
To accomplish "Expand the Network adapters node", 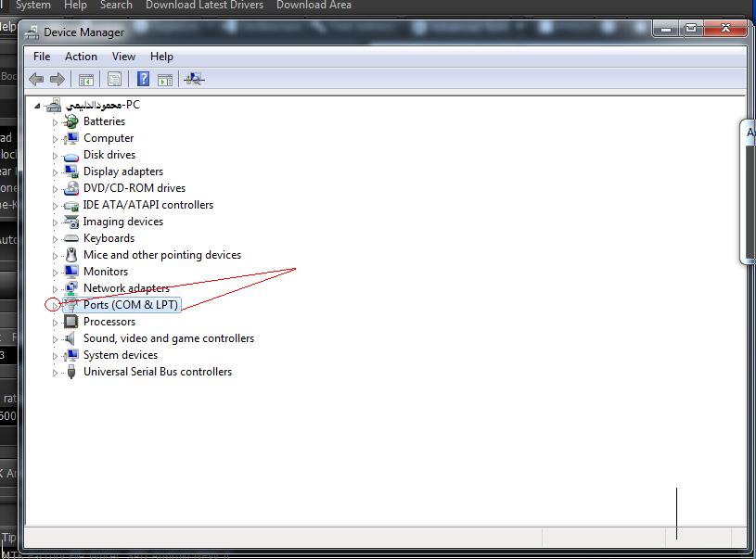I will pyautogui.click(x=55, y=289).
